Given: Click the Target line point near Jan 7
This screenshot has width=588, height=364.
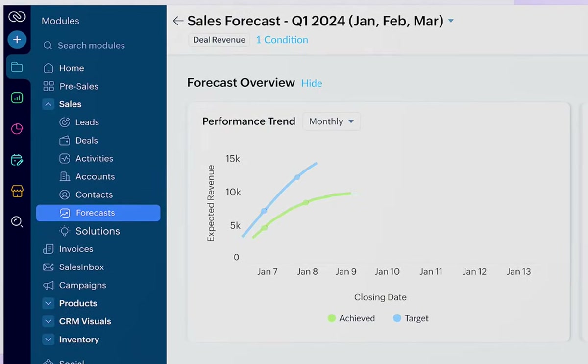Looking at the screenshot, I should pos(264,211).
